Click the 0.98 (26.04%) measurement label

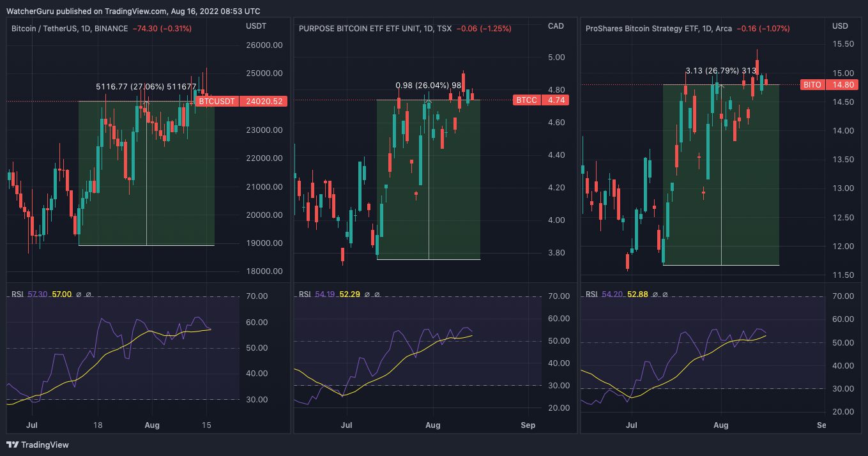tap(429, 85)
